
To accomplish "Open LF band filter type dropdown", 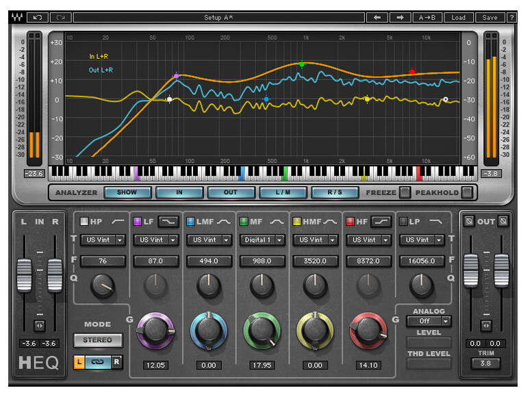I will pos(155,240).
